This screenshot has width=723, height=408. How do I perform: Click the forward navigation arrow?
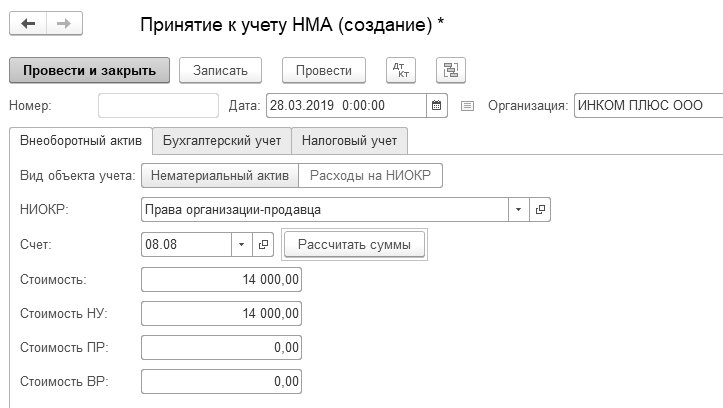[63, 23]
